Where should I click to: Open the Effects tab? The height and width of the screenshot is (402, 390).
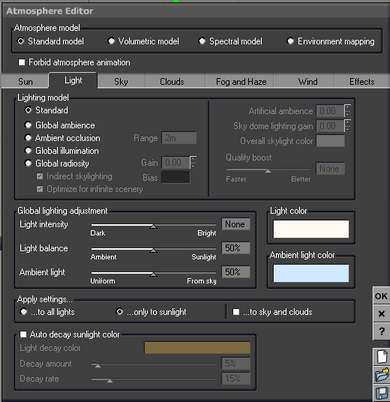pos(362,82)
